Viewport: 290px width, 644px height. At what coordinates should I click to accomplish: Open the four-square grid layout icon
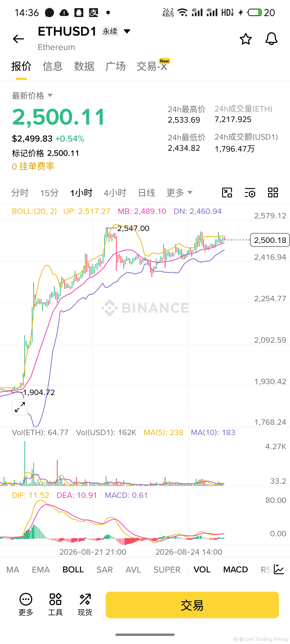point(273,193)
